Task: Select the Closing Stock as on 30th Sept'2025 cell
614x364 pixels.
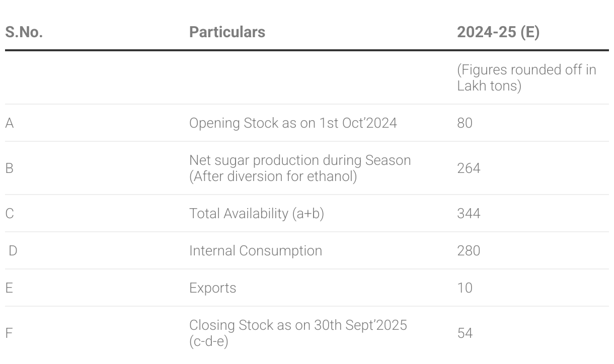Action: pyautogui.click(x=298, y=333)
